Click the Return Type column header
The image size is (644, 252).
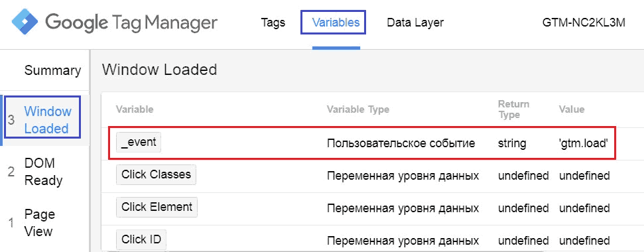click(513, 109)
